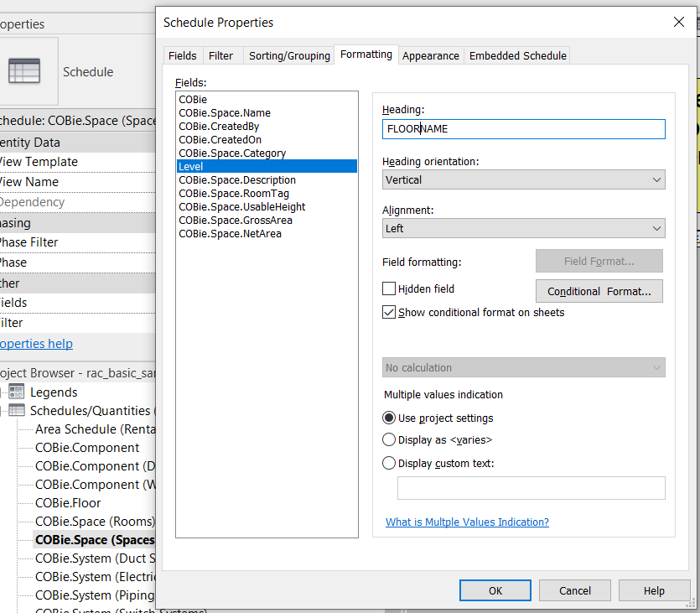Screen dimensions: 700x613
Task: Click the Conditional Format button
Action: tap(599, 291)
